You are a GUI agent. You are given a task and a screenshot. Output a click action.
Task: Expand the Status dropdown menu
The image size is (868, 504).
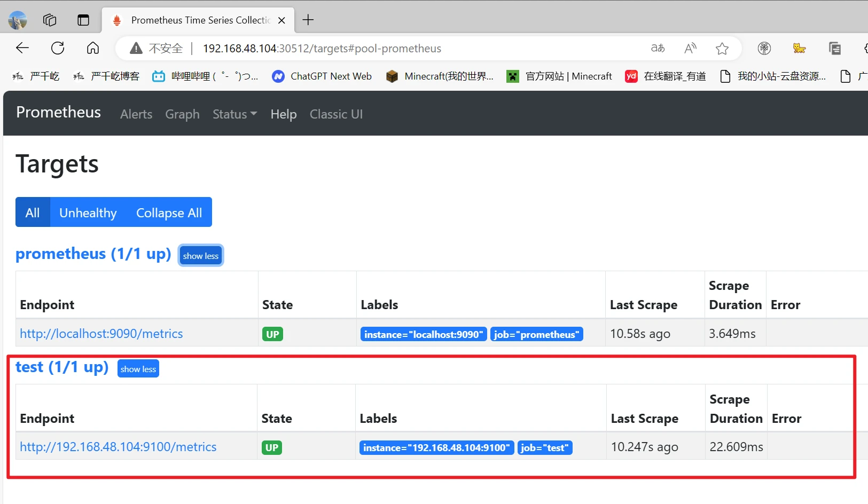point(234,114)
